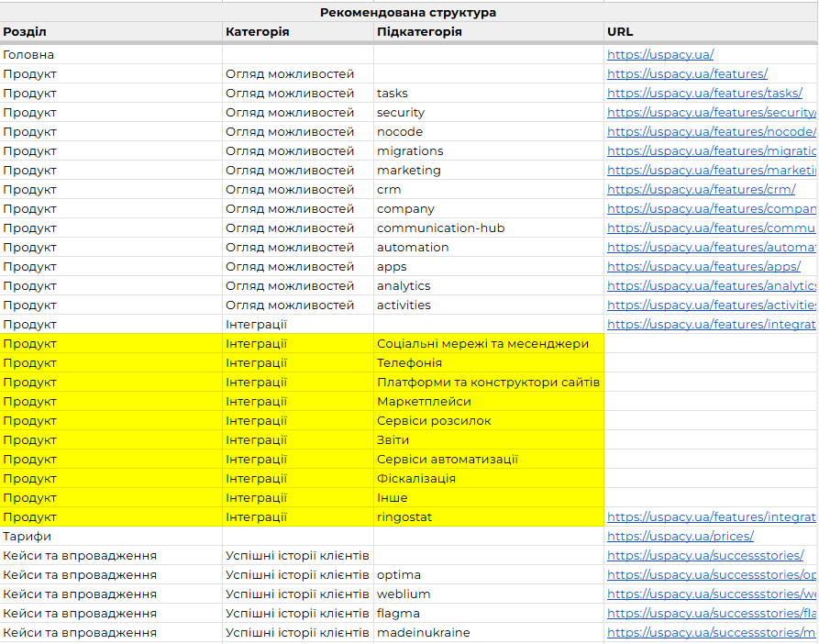Viewport: 819px width, 644px height.
Task: Select the Підкатегорія column header
Action: click(x=488, y=32)
